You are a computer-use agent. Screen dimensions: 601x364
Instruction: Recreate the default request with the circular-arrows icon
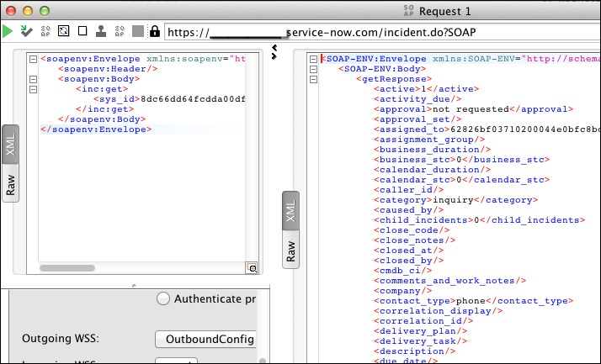tap(64, 31)
